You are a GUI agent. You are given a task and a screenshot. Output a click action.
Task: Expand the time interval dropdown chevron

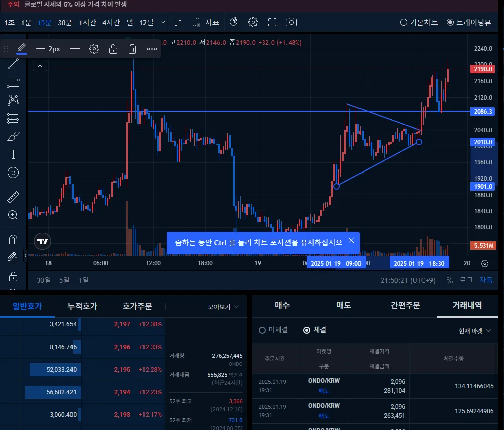pyautogui.click(x=163, y=22)
